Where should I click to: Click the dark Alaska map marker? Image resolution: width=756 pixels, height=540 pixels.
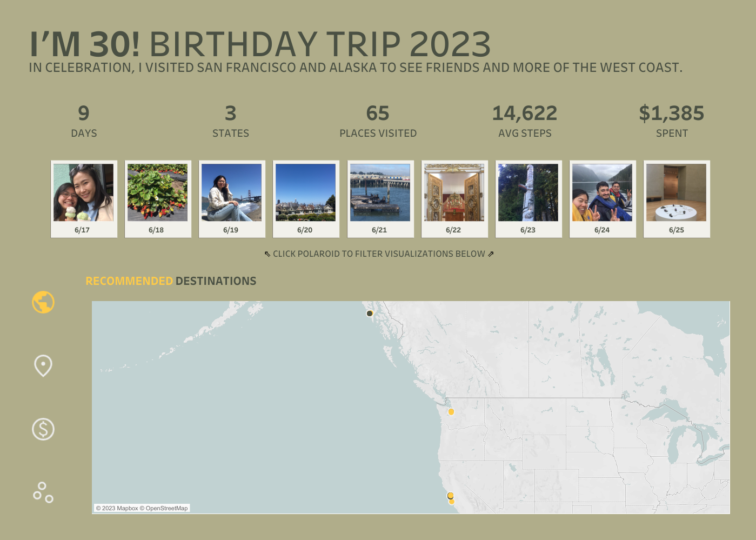point(370,314)
